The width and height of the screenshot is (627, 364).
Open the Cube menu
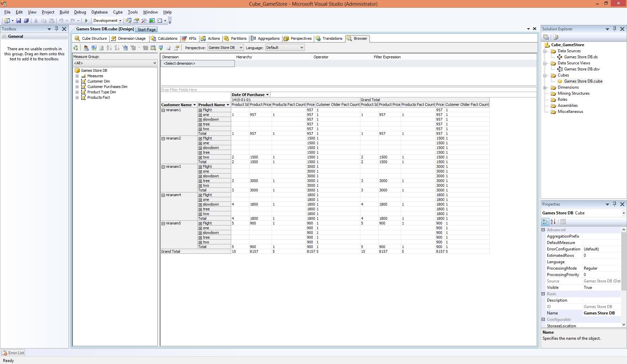[117, 12]
